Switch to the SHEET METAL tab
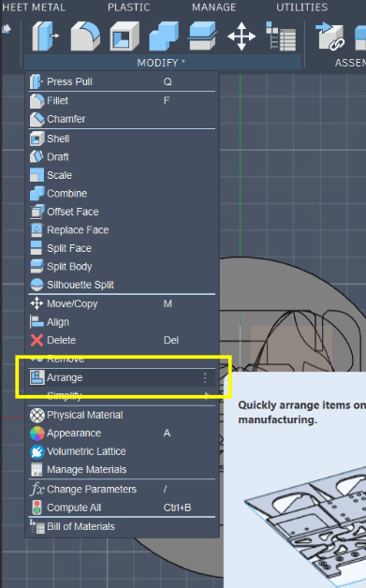This screenshot has width=366, height=588. pyautogui.click(x=33, y=7)
